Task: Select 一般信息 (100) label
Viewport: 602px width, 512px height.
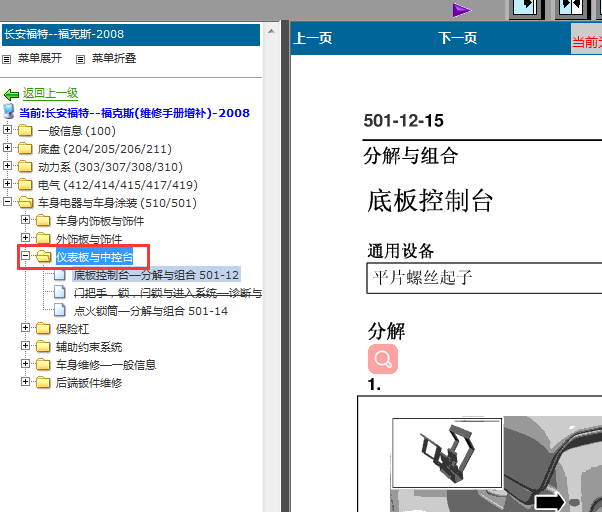Action: [x=77, y=131]
